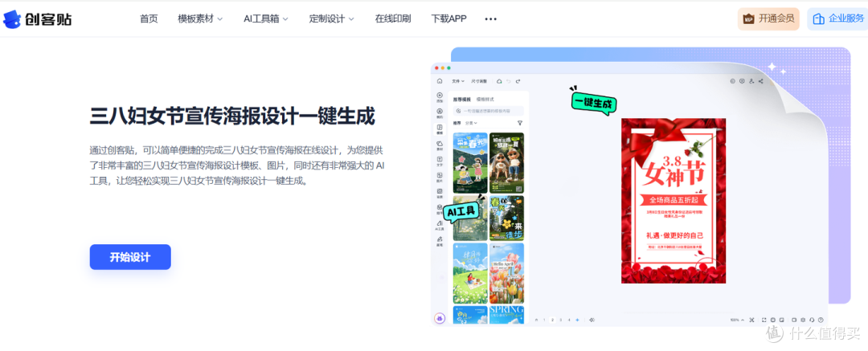The image size is (868, 351).
Task: Click 尺寸调整 in editor toolbar
Action: (479, 81)
